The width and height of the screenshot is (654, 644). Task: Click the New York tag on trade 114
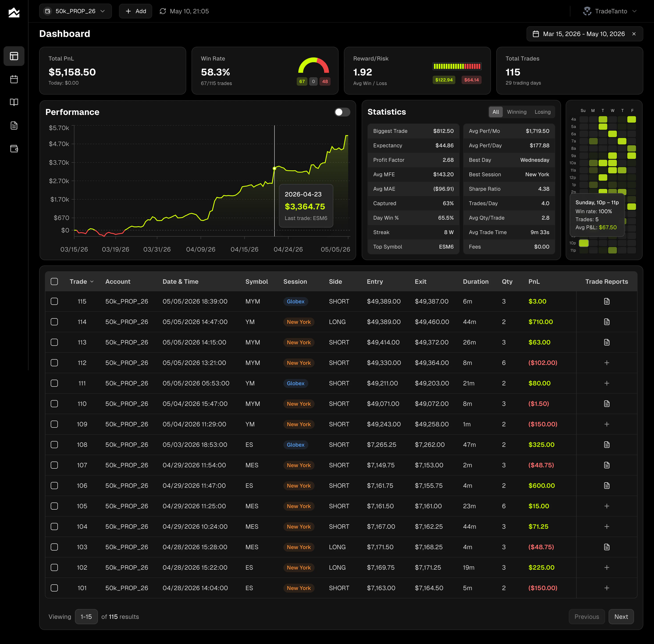pyautogui.click(x=299, y=322)
